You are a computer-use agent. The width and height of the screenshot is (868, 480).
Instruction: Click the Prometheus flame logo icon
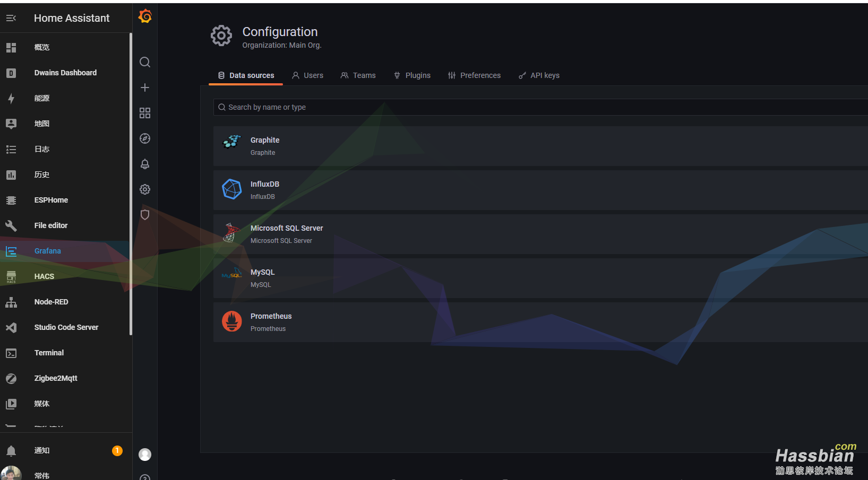[x=232, y=321]
